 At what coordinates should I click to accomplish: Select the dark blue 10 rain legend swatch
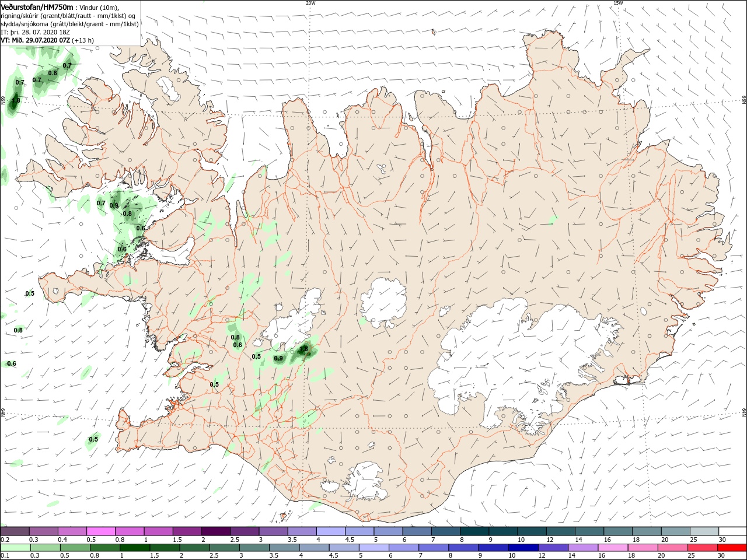click(x=523, y=548)
